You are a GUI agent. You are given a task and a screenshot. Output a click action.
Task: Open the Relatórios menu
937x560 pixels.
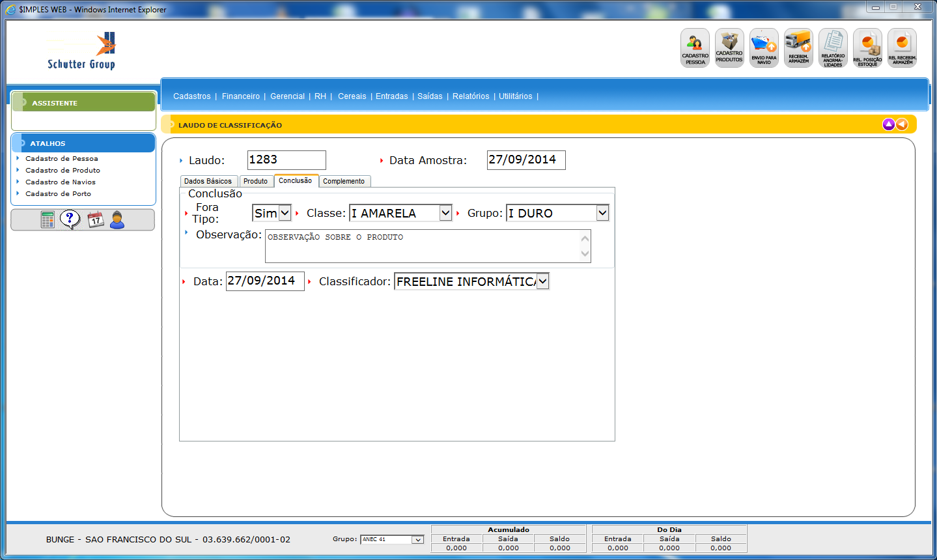coord(471,96)
